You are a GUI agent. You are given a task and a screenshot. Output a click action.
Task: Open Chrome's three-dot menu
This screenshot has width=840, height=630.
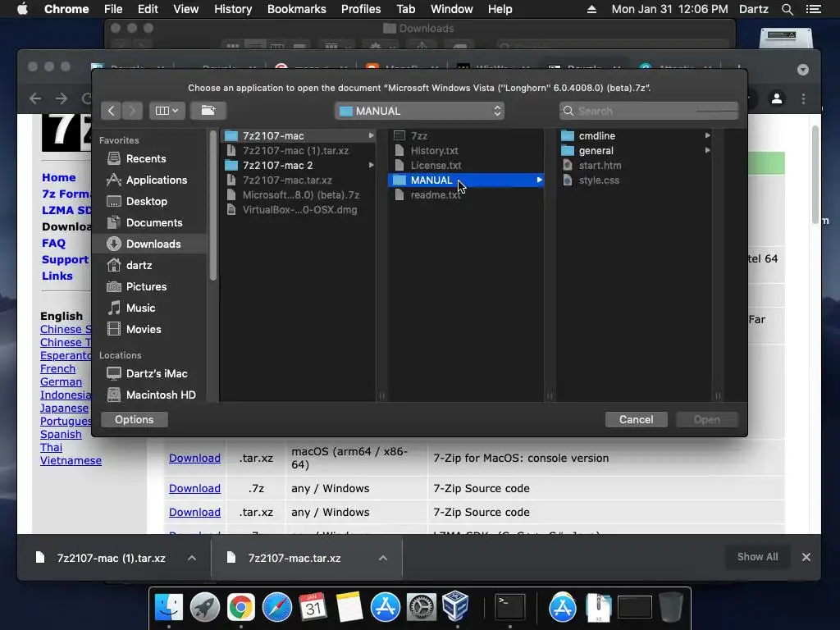pos(803,99)
